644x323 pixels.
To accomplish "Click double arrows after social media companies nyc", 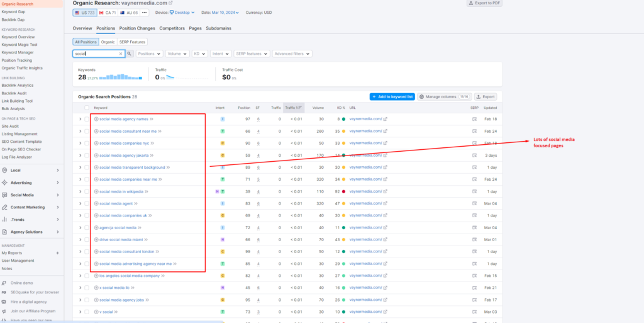I will 152,143.
